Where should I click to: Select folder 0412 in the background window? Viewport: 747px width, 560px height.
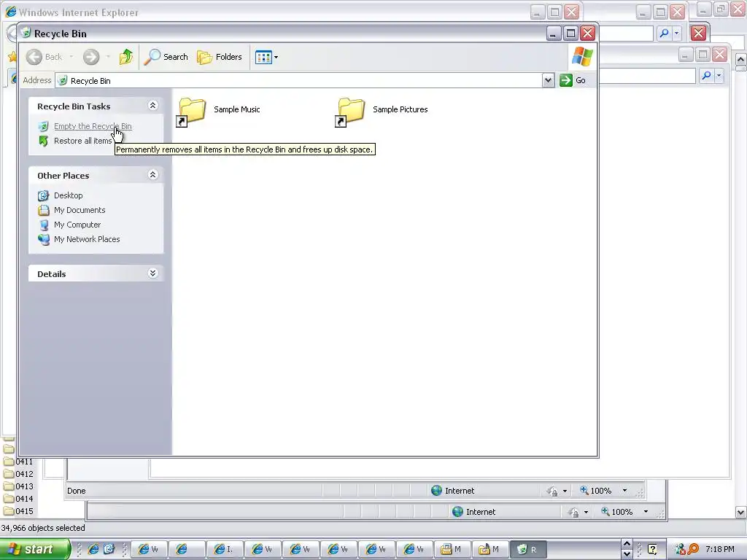[18, 474]
